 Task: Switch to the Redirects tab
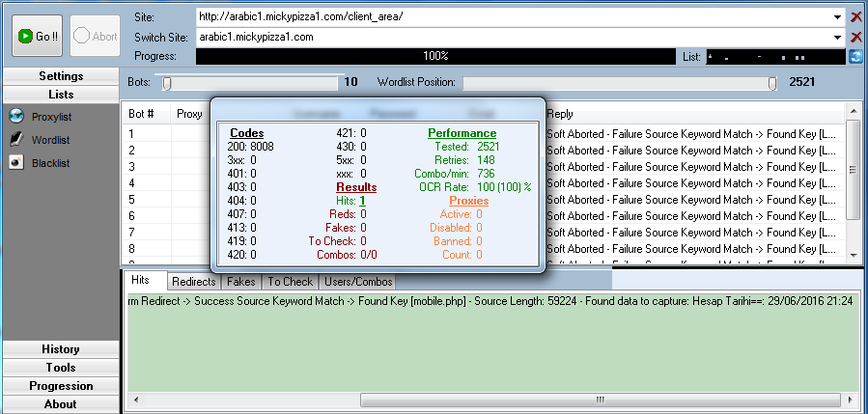pyautogui.click(x=193, y=282)
